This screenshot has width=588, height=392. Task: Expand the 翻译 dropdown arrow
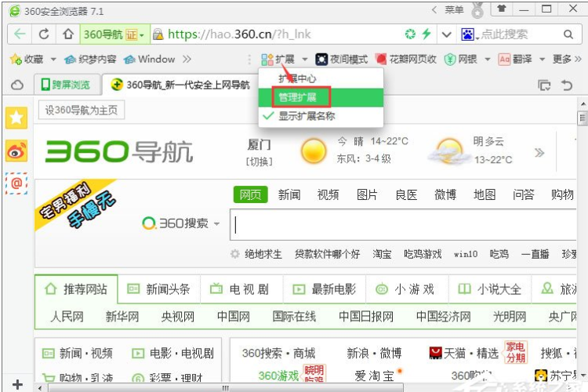pyautogui.click(x=542, y=60)
